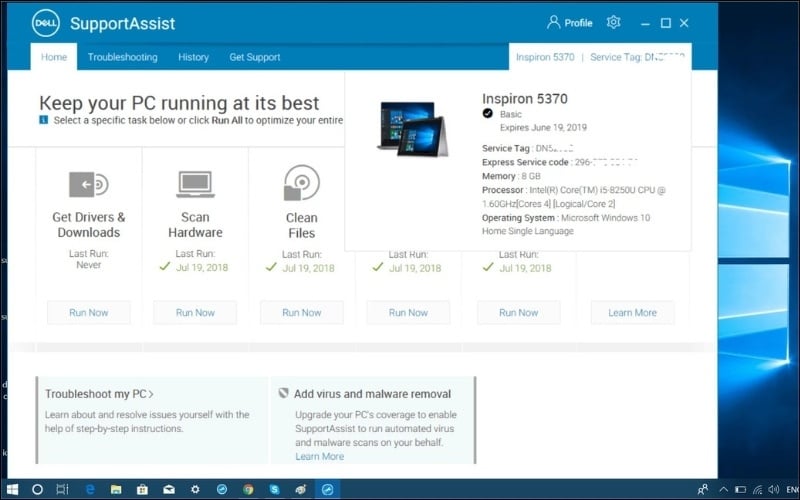Image resolution: width=800 pixels, height=500 pixels.
Task: Launch Microsoft Edge from the taskbar
Action: click(90, 490)
